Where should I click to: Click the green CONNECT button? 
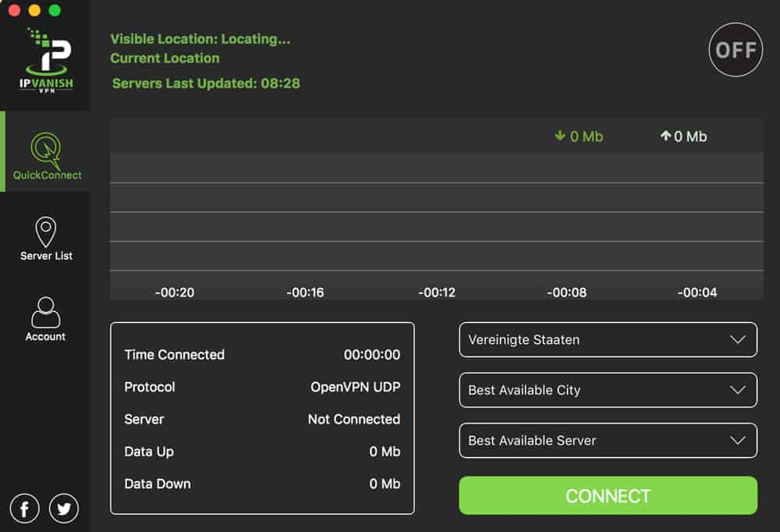click(608, 495)
